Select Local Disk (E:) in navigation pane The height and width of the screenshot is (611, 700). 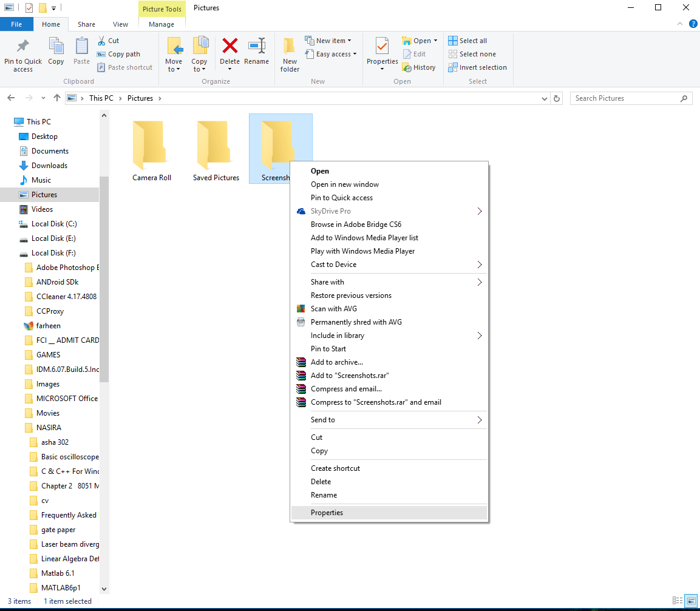click(x=53, y=238)
